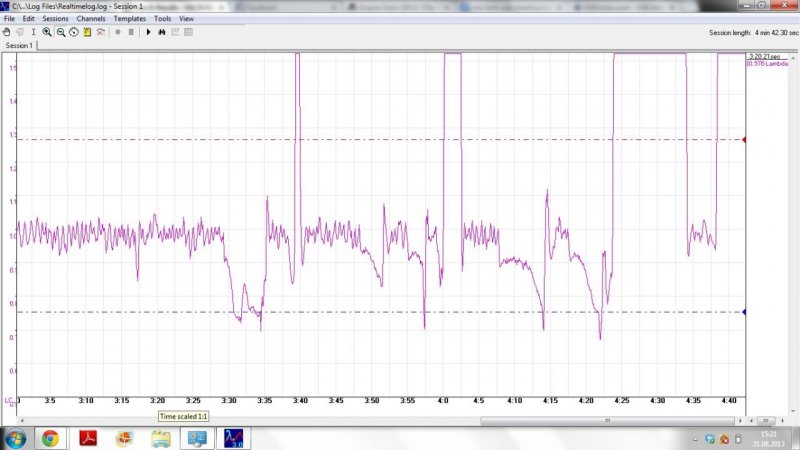Open Google Chrome from the taskbar
This screenshot has width=800, height=450.
coord(50,438)
